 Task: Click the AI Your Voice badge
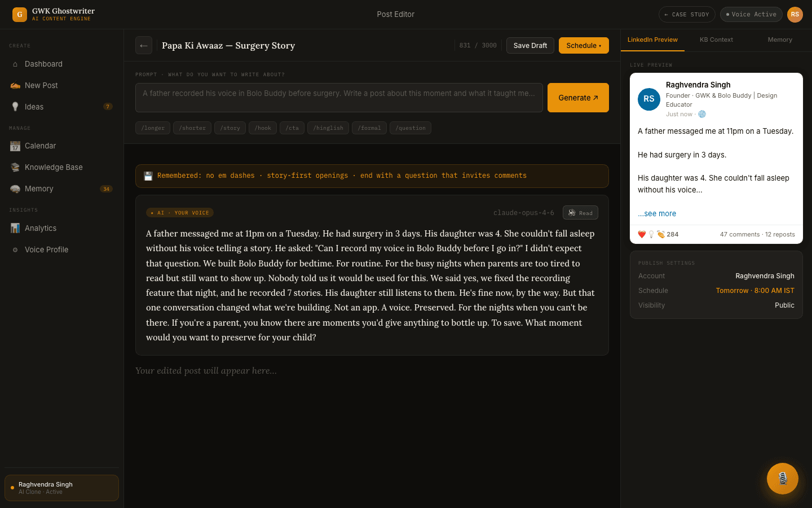click(180, 213)
